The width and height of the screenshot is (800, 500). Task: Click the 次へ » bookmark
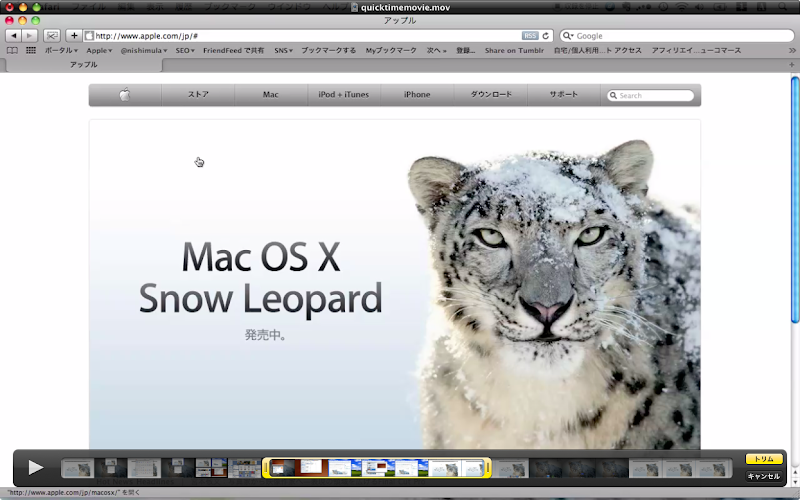coord(436,51)
